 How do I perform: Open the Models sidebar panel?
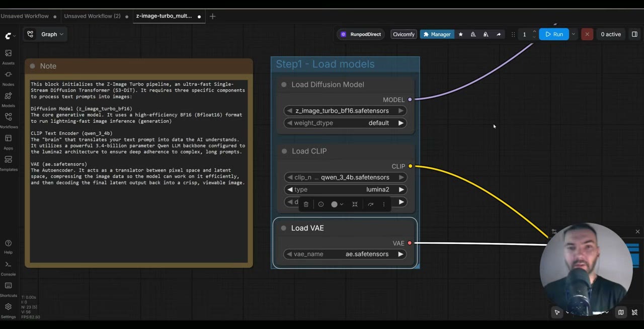[8, 99]
